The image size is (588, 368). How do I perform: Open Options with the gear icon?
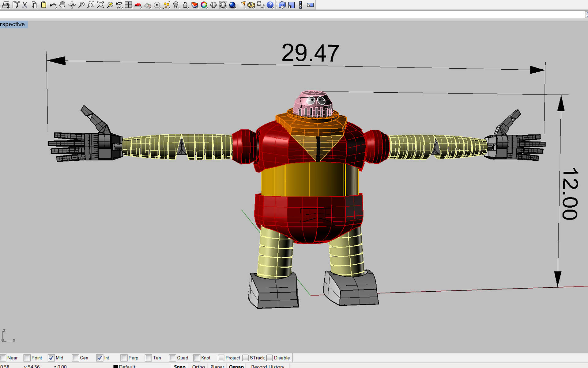click(x=251, y=5)
